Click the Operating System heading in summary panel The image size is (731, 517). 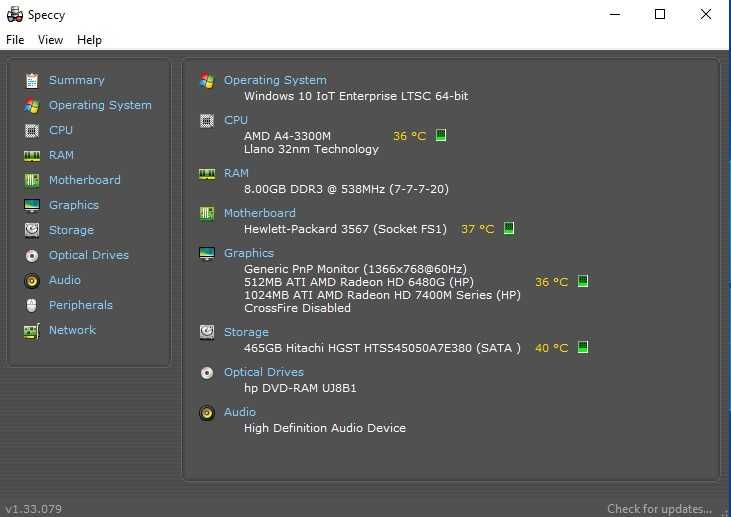click(x=276, y=80)
